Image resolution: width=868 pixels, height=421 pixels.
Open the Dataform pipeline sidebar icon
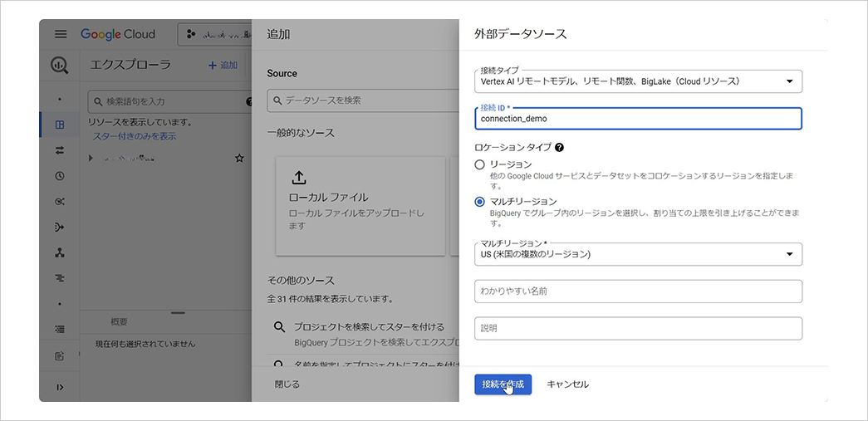click(60, 228)
